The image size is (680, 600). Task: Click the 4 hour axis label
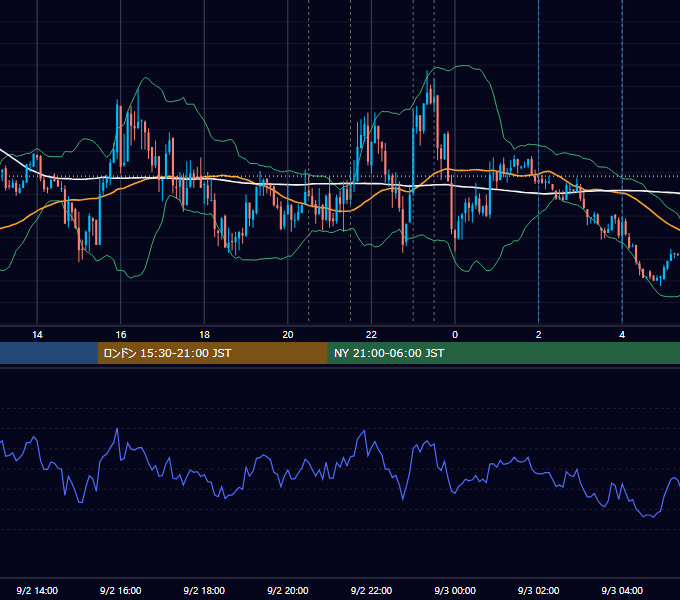coord(622,335)
